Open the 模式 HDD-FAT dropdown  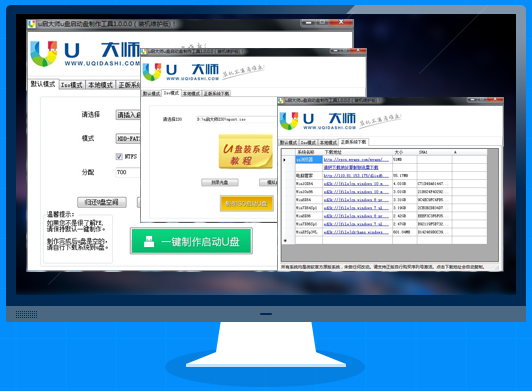coord(128,138)
